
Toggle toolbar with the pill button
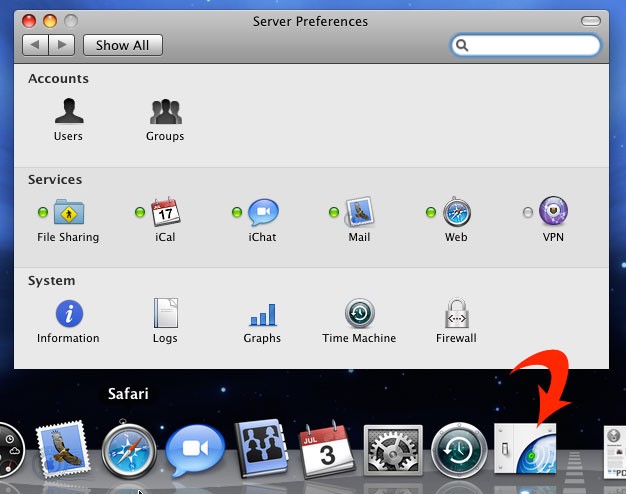click(590, 21)
